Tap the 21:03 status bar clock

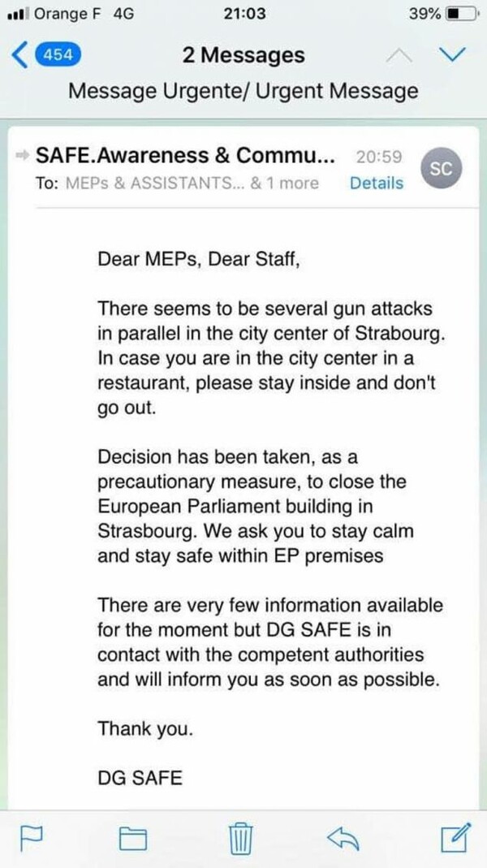click(244, 14)
